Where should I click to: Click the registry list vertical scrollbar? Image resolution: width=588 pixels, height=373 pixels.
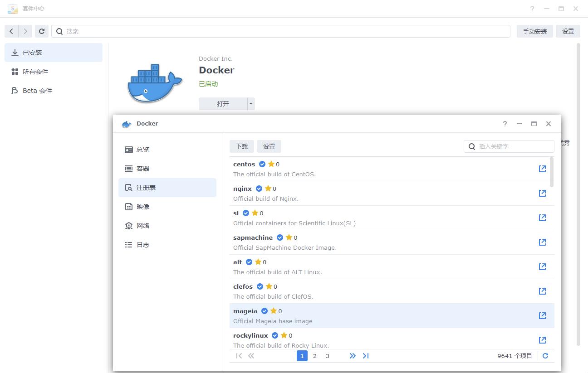[x=552, y=172]
